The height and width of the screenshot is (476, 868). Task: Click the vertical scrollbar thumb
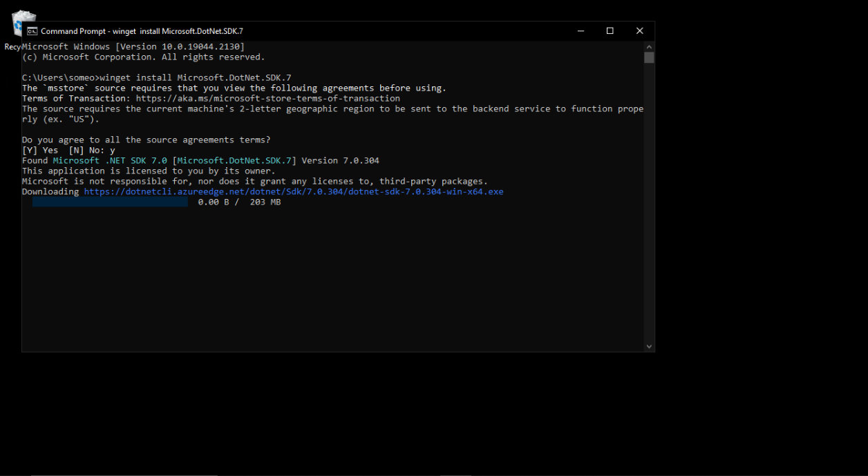[x=649, y=57]
